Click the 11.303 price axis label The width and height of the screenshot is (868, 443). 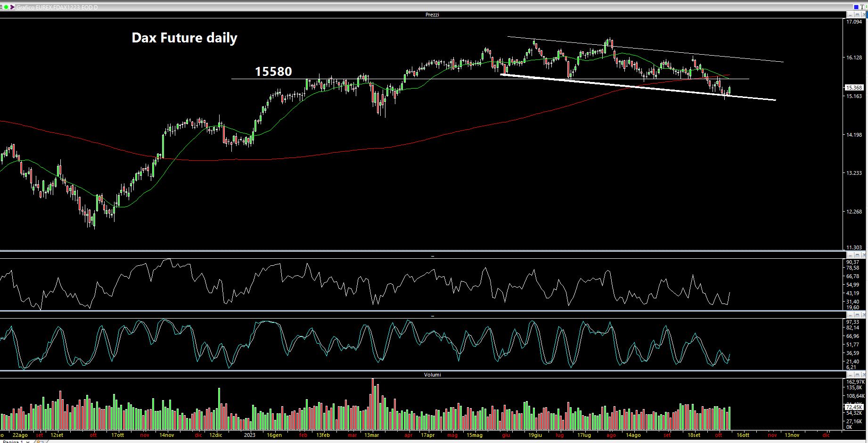854,247
